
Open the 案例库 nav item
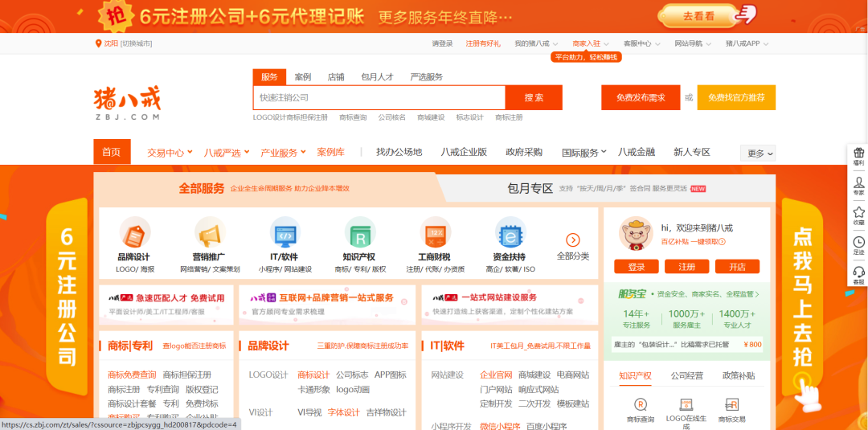[x=330, y=152]
